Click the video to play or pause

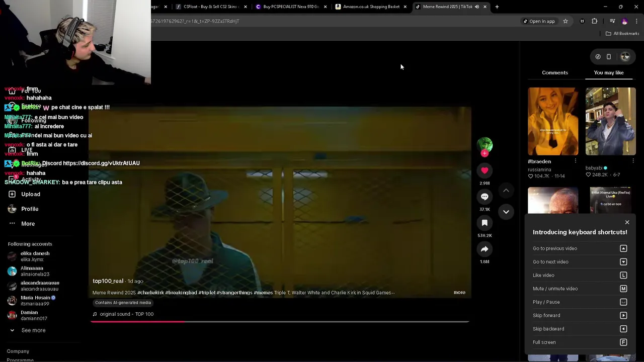280,201
